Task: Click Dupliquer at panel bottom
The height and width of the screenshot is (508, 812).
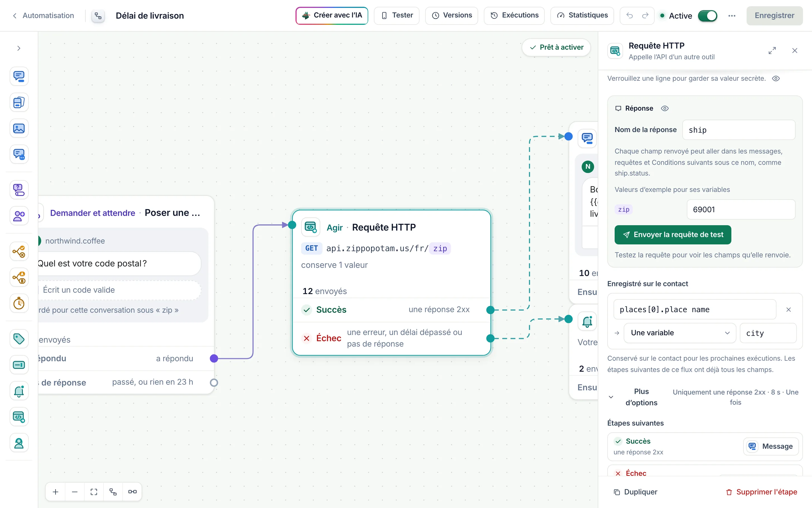Action: 636,492
